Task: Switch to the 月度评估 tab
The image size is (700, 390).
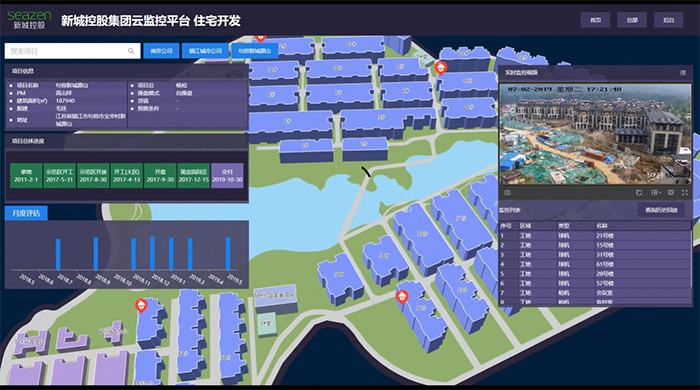Action: (26, 213)
